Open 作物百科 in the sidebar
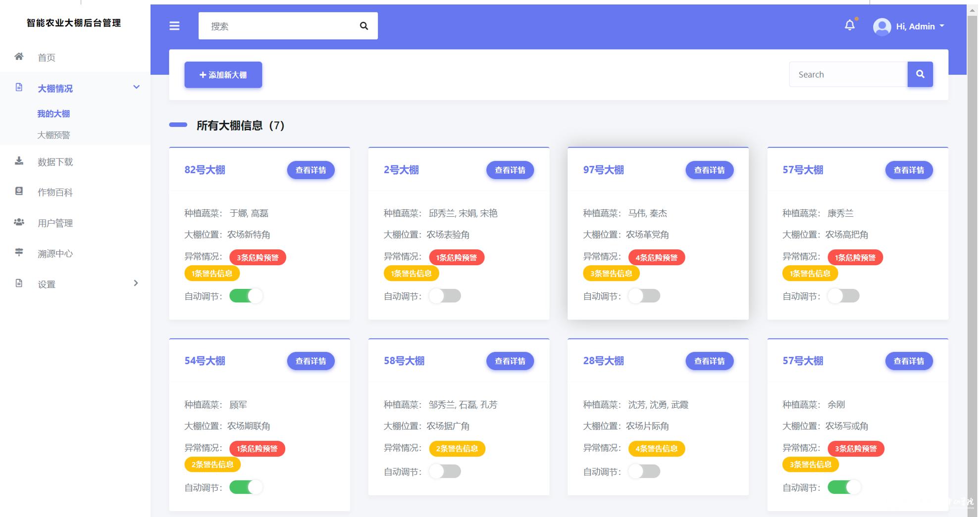980x517 pixels. click(55, 192)
